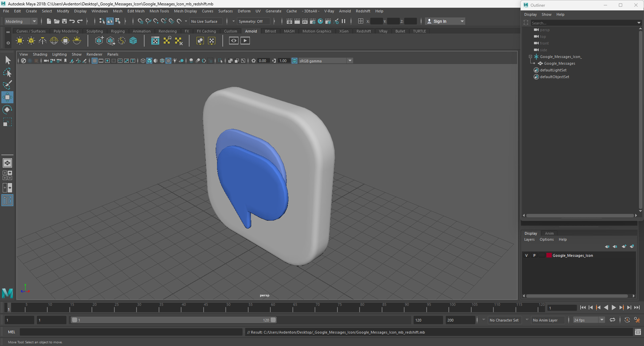Open a scene with folder icon
Viewport: 644px width, 346px height.
tap(57, 21)
